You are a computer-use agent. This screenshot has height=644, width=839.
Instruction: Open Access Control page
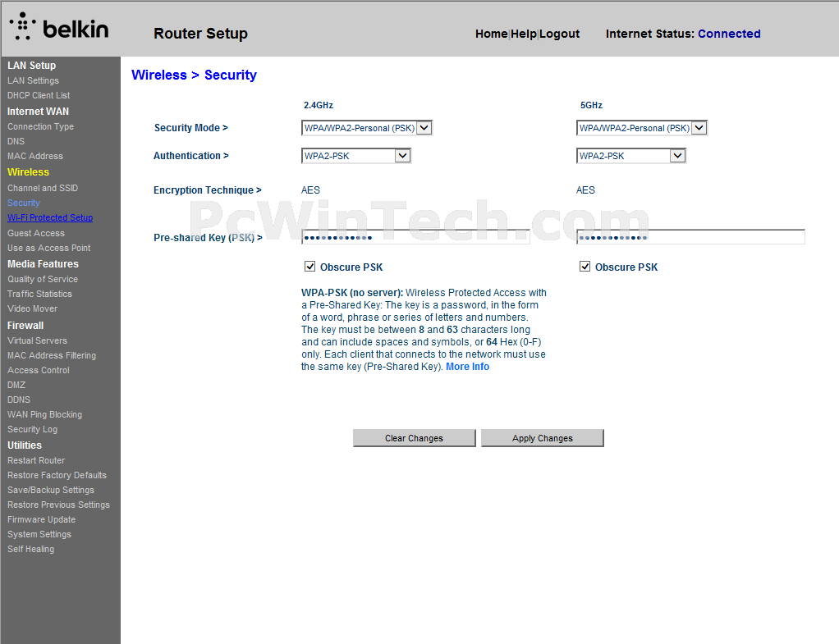click(39, 370)
